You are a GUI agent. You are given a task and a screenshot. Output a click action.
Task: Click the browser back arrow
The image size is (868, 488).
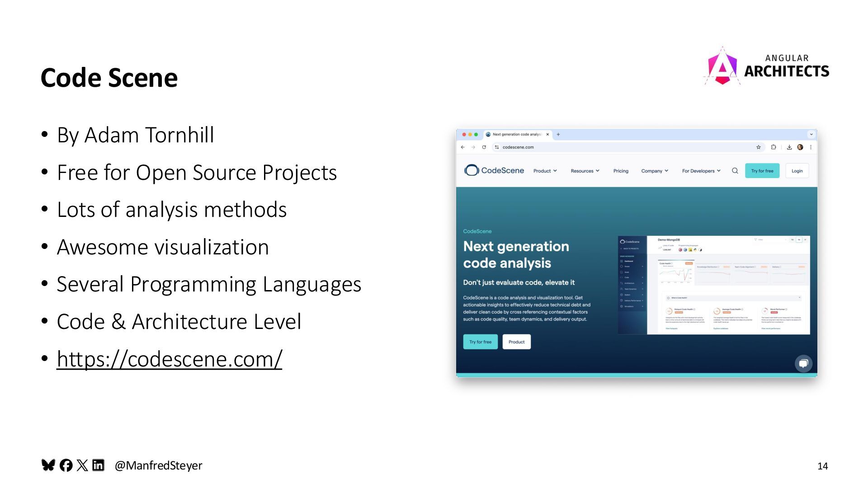(x=462, y=147)
